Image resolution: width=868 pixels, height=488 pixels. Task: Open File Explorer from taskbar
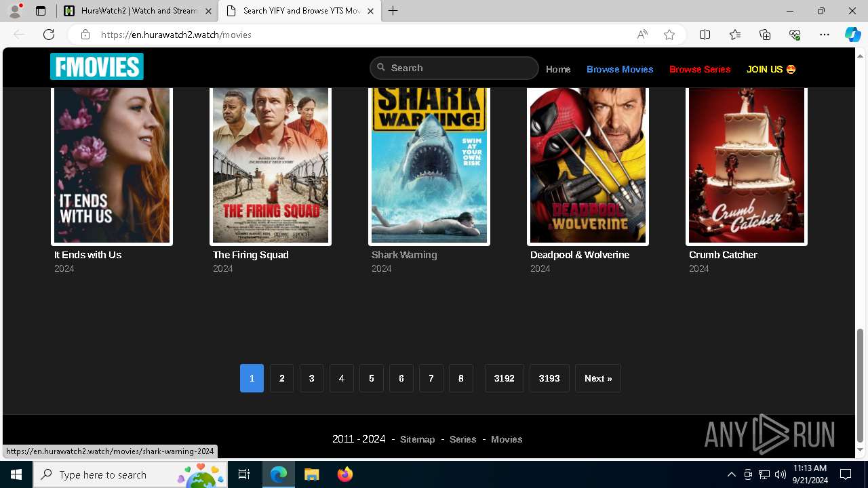tap(311, 474)
